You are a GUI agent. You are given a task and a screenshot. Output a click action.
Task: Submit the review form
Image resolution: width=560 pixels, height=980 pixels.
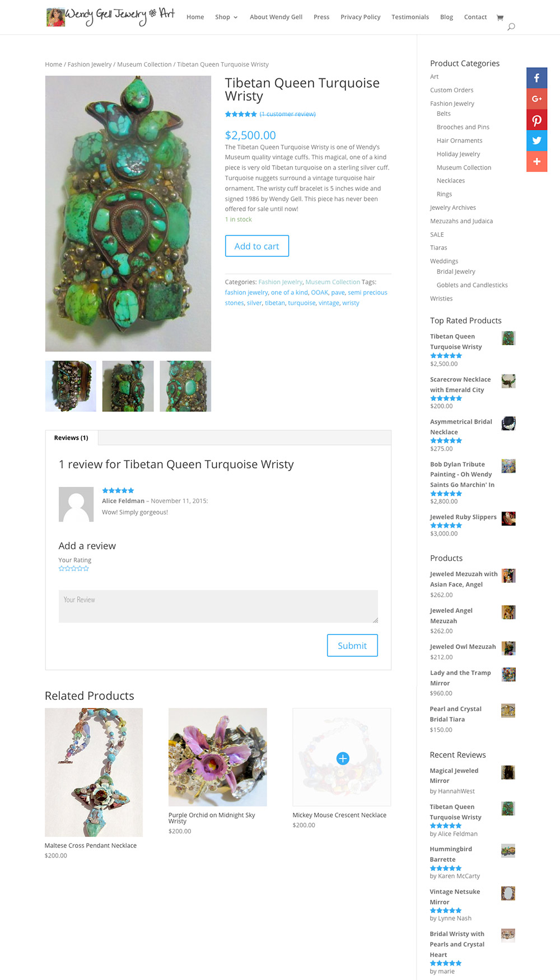[x=352, y=645]
